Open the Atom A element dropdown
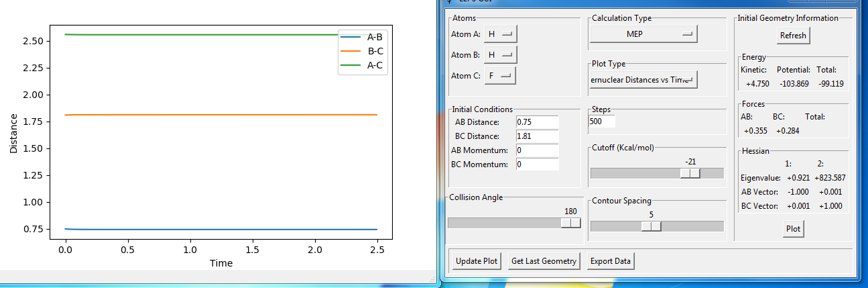The height and width of the screenshot is (288, 868). click(x=501, y=34)
